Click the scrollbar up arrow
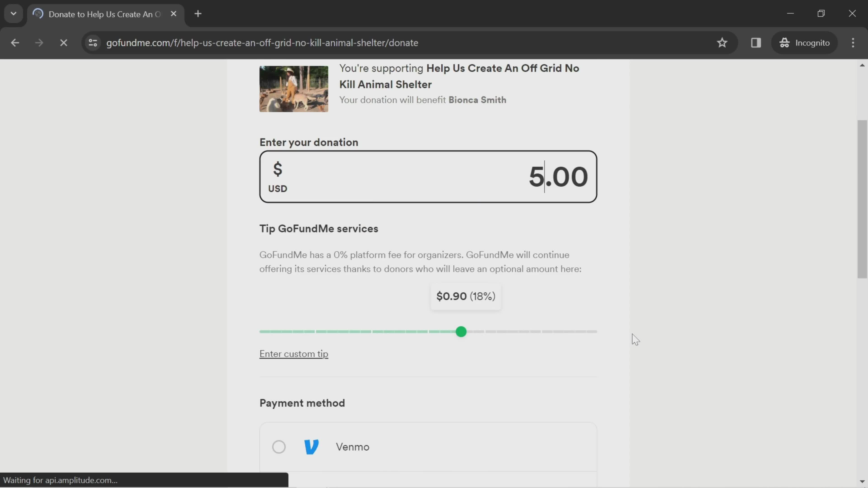Viewport: 868px width, 488px height. 862,65
